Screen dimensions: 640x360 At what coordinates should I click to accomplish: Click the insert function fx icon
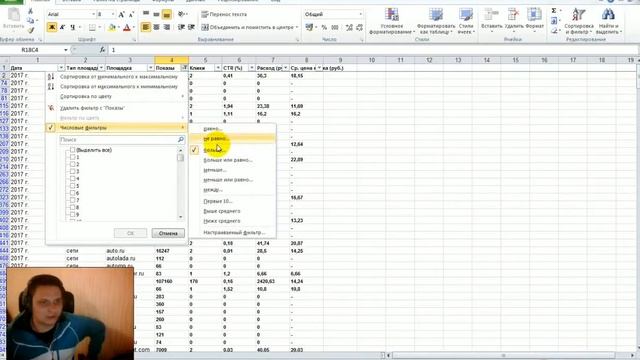(102, 50)
